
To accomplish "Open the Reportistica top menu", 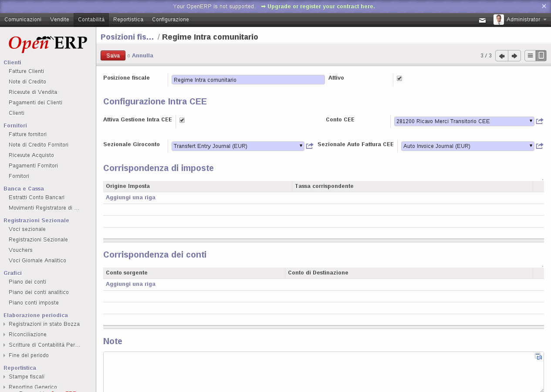I will click(128, 20).
